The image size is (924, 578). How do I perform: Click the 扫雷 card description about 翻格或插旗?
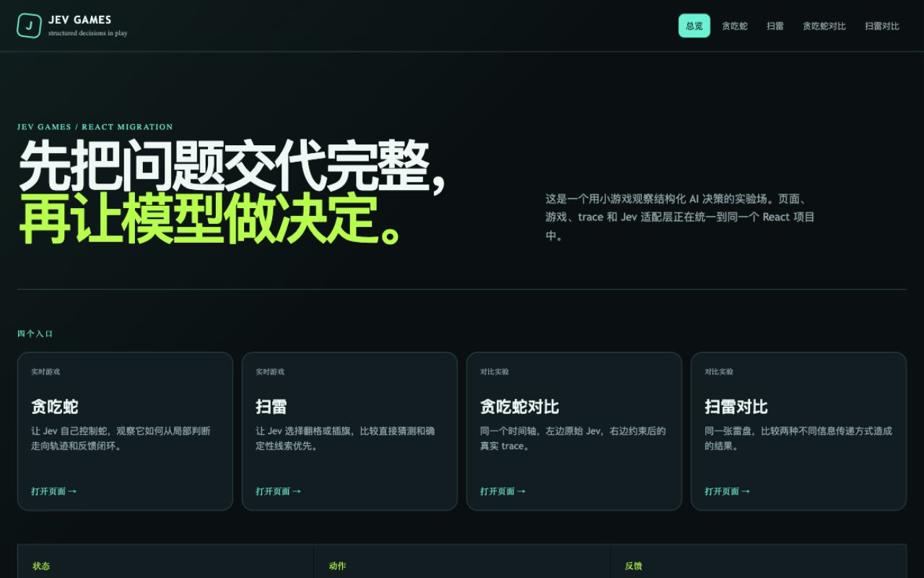point(346,439)
